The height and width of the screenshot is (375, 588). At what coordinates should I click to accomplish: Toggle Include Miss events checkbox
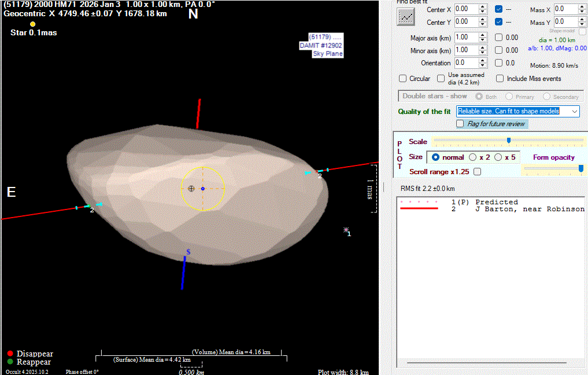(500, 79)
